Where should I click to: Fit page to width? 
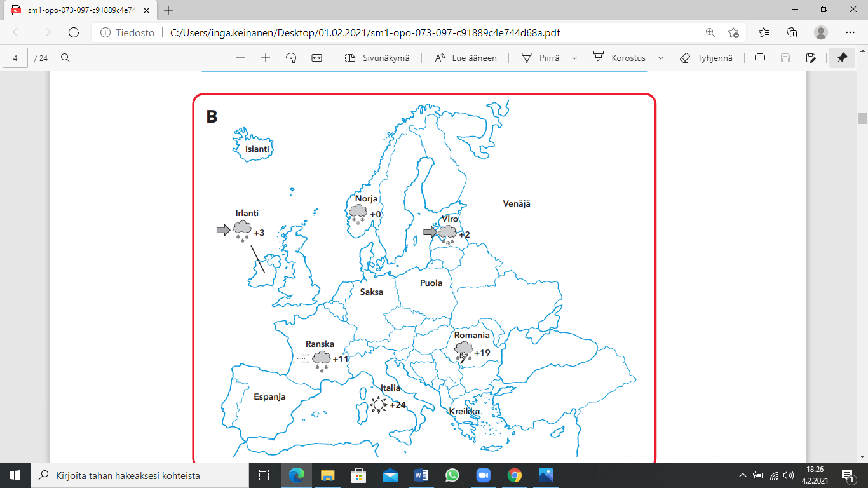tap(317, 58)
